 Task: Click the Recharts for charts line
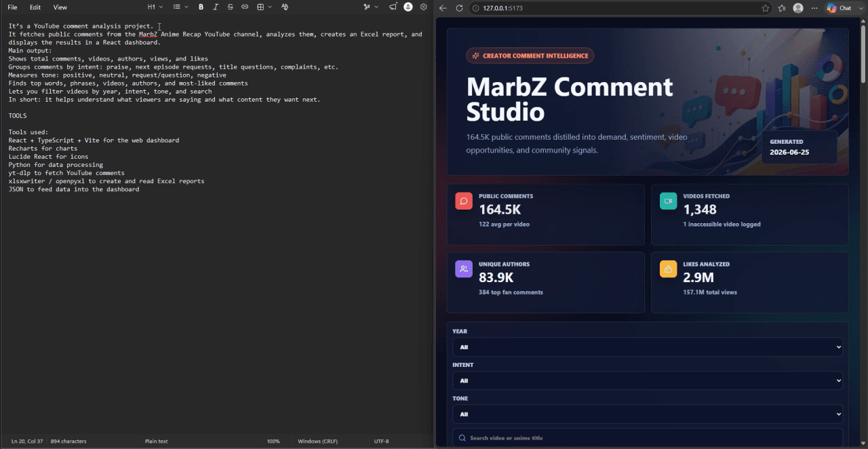click(43, 149)
